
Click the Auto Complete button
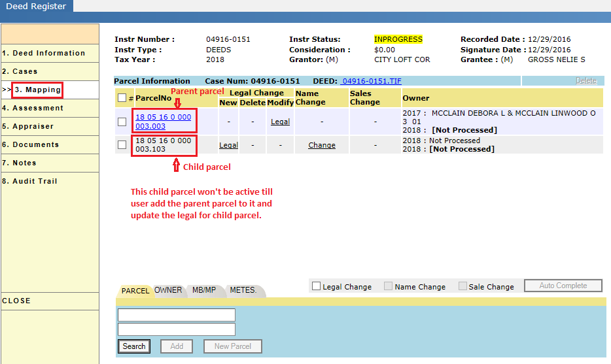click(563, 286)
